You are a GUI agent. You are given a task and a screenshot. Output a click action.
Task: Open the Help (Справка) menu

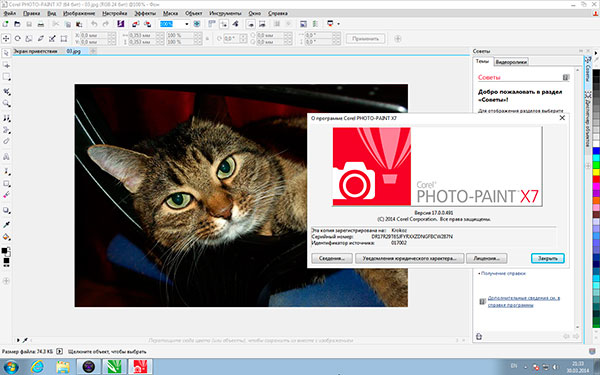pyautogui.click(x=278, y=13)
